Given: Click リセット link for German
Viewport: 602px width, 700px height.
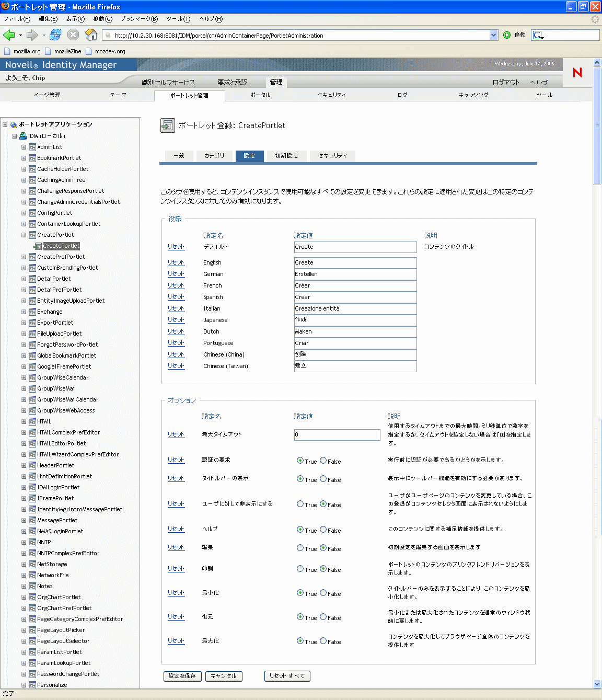Looking at the screenshot, I should 176,274.
